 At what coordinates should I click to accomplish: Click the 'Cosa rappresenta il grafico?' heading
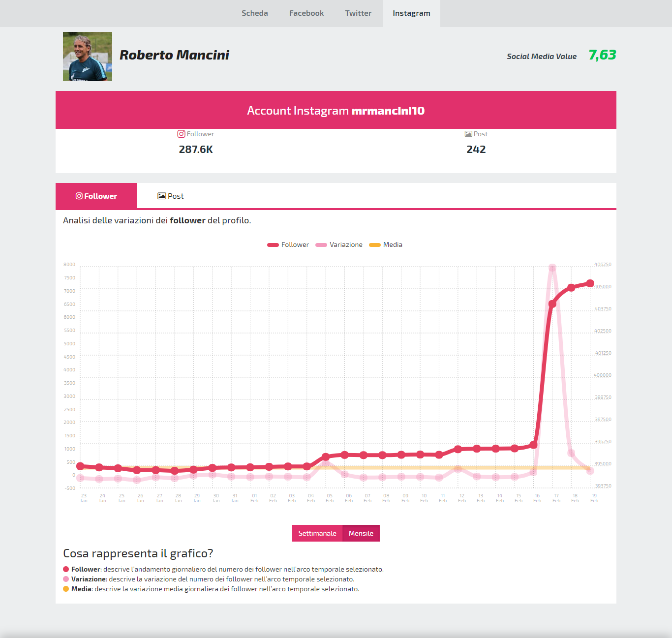(x=138, y=553)
